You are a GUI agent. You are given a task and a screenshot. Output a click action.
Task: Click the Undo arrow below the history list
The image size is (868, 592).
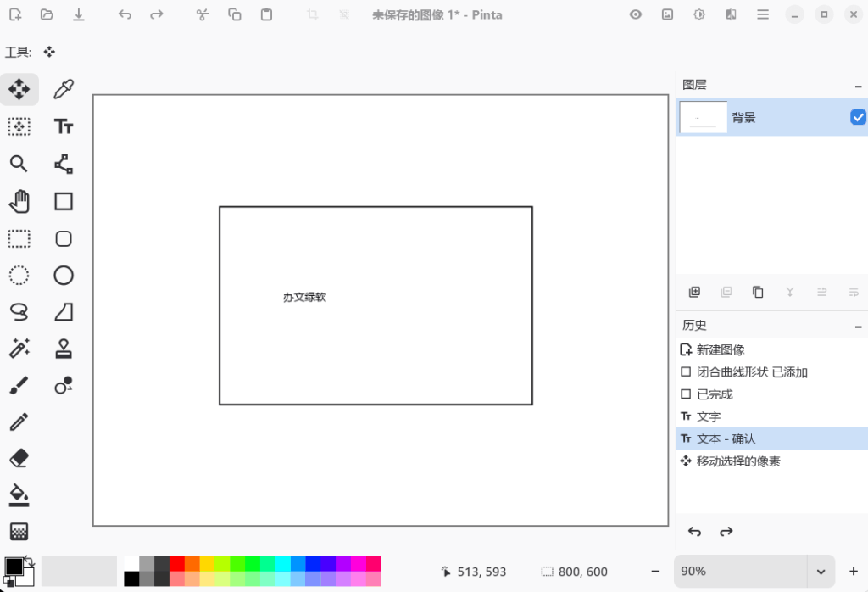click(694, 531)
